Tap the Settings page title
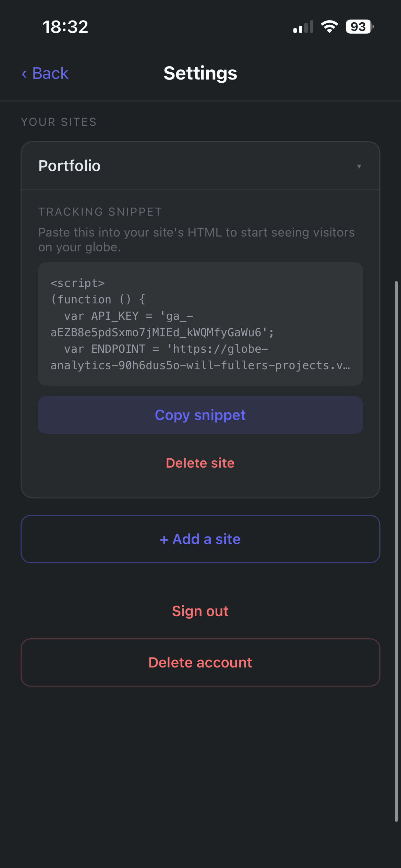This screenshot has width=401, height=868. tap(200, 73)
